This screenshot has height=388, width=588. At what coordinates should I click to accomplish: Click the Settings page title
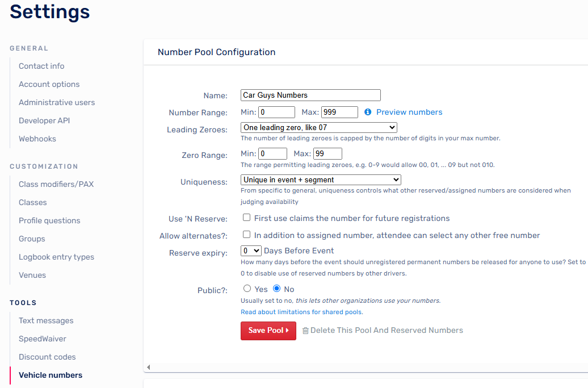click(50, 11)
